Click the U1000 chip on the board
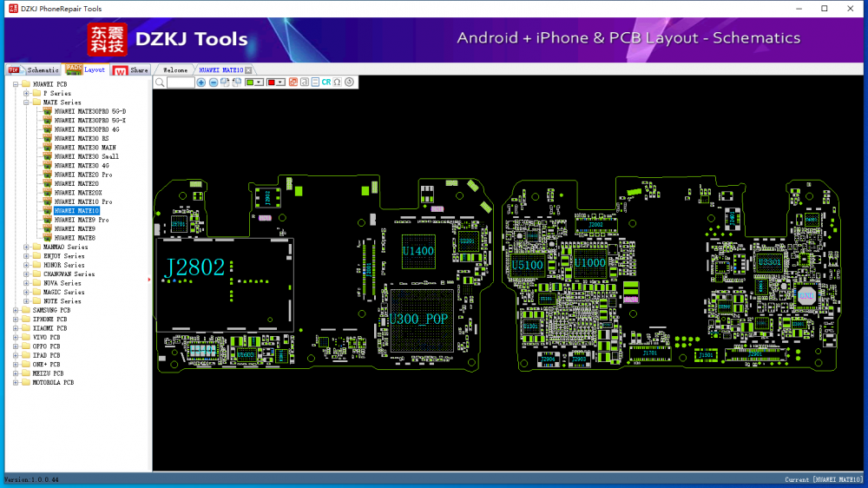This screenshot has width=868, height=488. 590,263
